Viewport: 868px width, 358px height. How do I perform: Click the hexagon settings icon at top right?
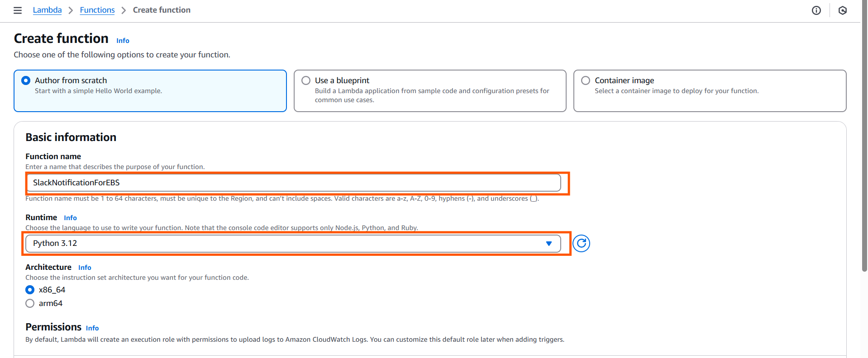[x=843, y=10]
